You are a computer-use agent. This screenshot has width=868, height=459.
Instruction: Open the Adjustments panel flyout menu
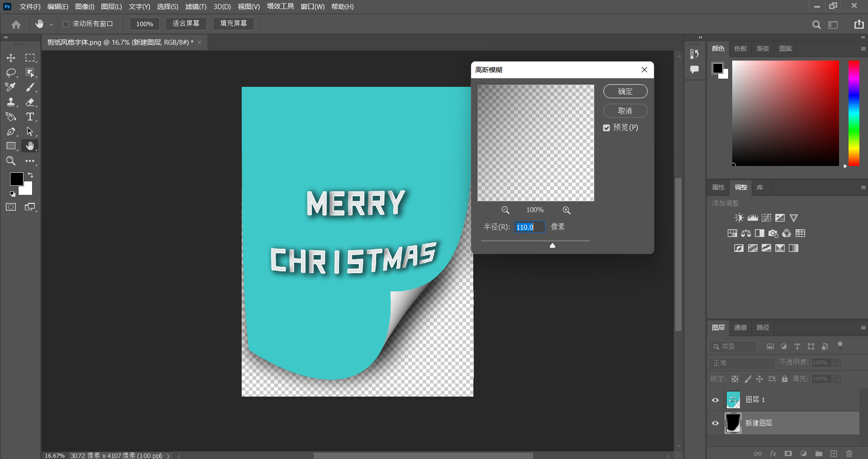(x=863, y=187)
